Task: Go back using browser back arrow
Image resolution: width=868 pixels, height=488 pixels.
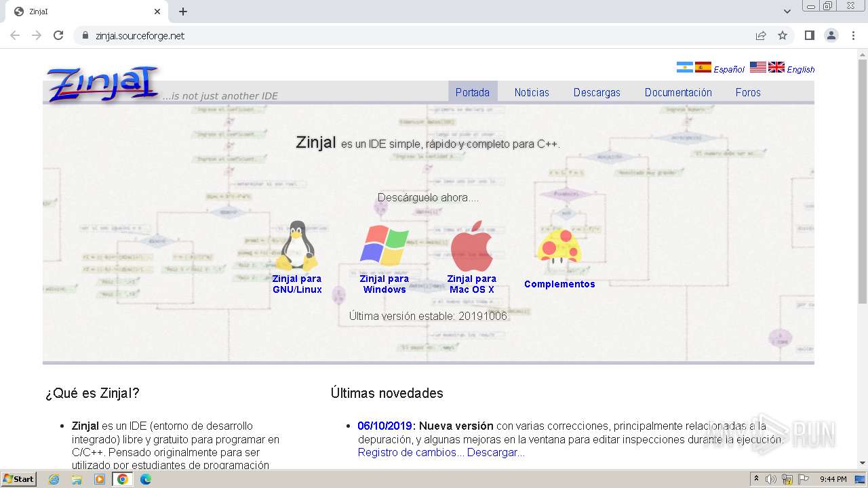Action: [15, 35]
